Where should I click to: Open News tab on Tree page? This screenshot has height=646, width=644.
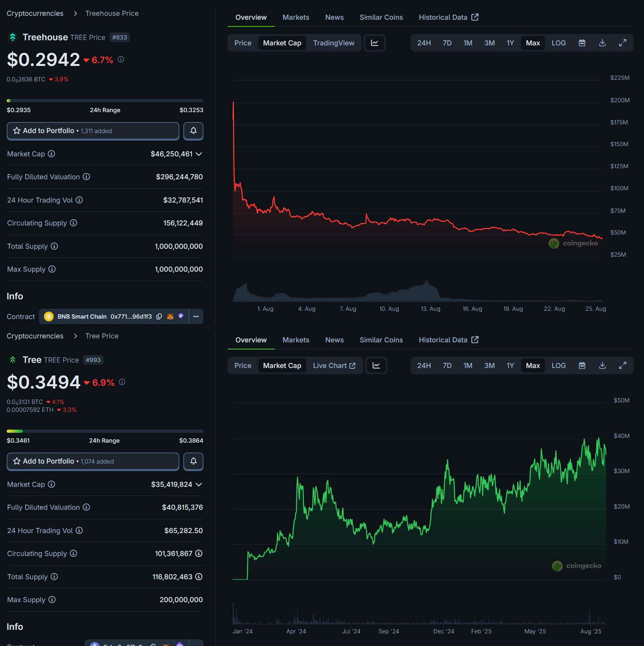point(334,340)
